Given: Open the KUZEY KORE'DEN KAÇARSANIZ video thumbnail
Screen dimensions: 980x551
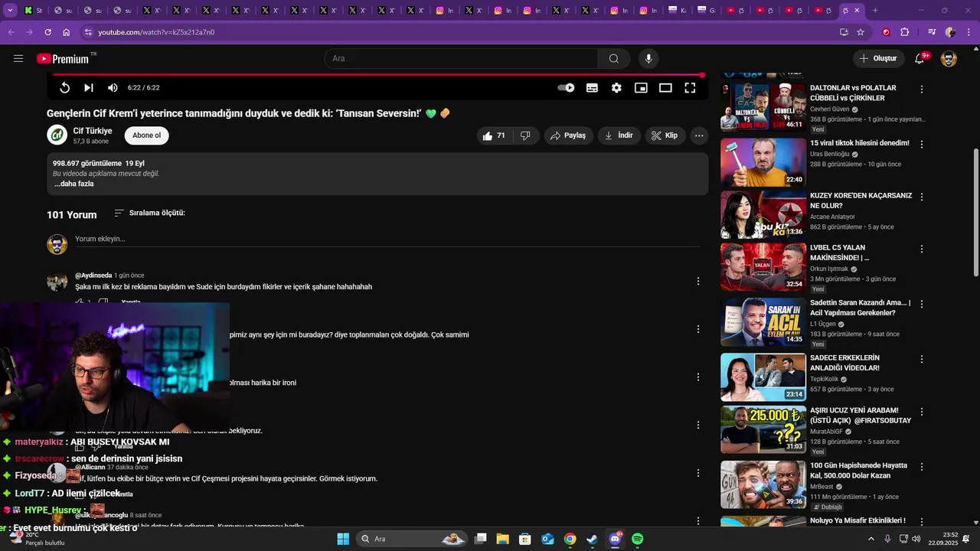Looking at the screenshot, I should pyautogui.click(x=763, y=214).
